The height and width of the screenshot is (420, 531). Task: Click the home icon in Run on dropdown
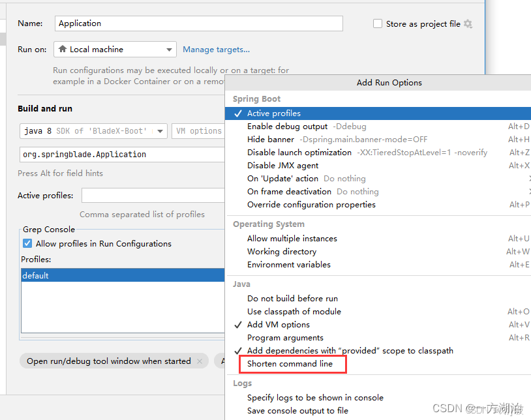pyautogui.click(x=63, y=49)
